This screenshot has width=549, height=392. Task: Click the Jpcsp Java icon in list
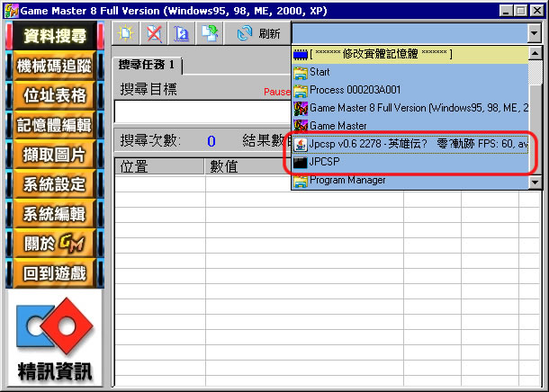tap(300, 144)
